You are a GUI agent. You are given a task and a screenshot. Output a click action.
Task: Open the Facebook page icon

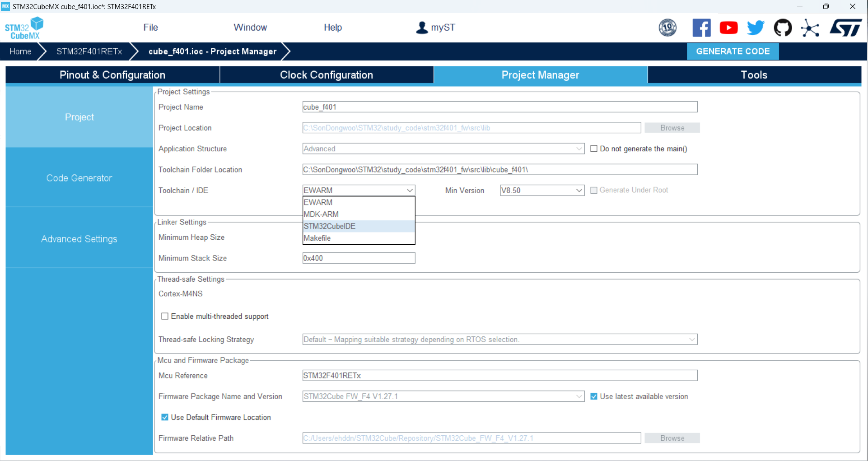[701, 28]
